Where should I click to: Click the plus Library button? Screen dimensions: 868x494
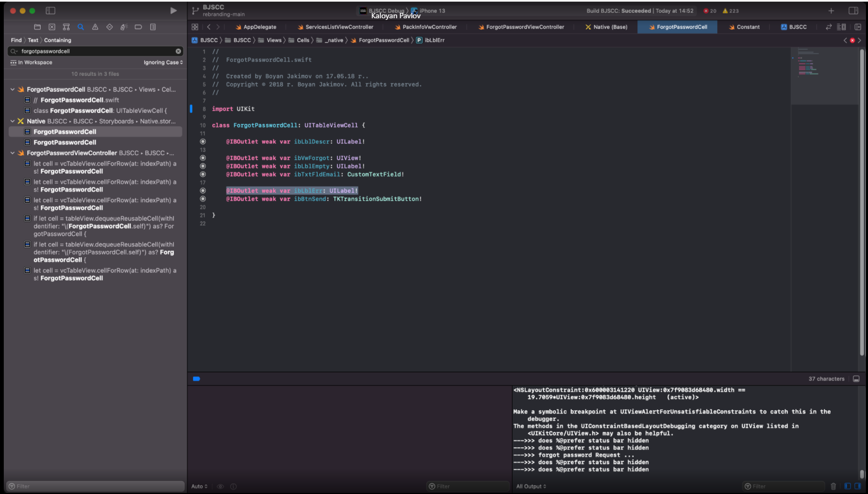click(x=831, y=11)
